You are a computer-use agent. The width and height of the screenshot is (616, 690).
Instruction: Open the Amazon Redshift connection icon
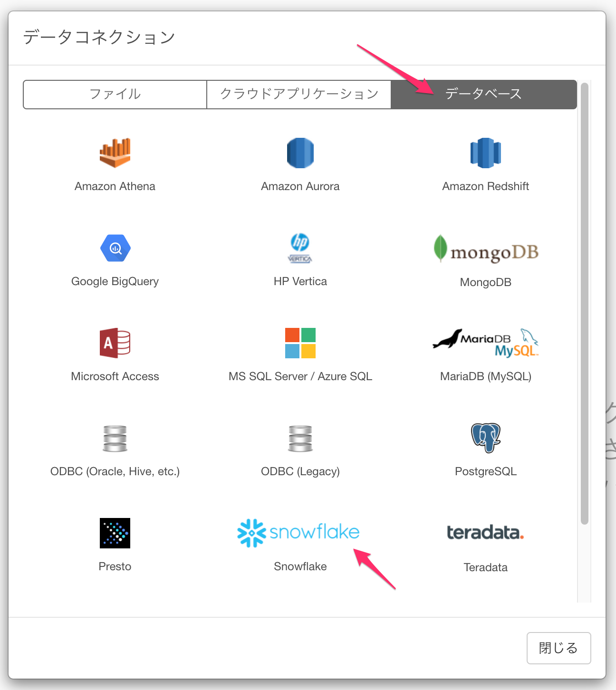(x=486, y=153)
